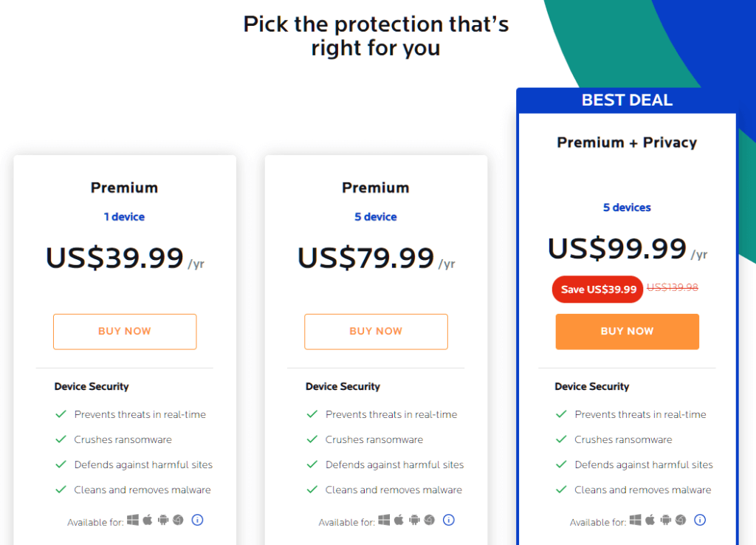Click the Chrome icon under Premium 5 device plan

point(430,520)
